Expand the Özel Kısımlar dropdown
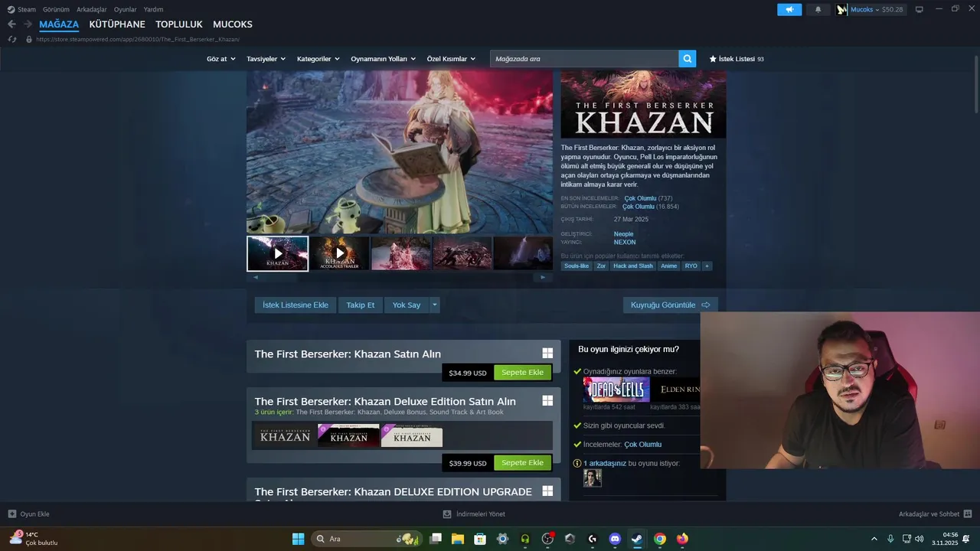The height and width of the screenshot is (551, 980). pyautogui.click(x=451, y=59)
